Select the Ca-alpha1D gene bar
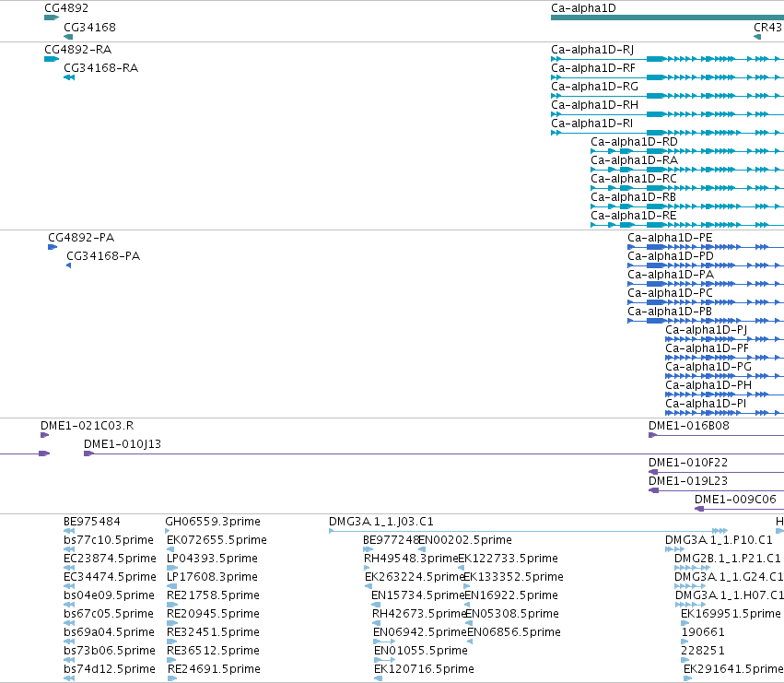The image size is (784, 683). [667, 18]
